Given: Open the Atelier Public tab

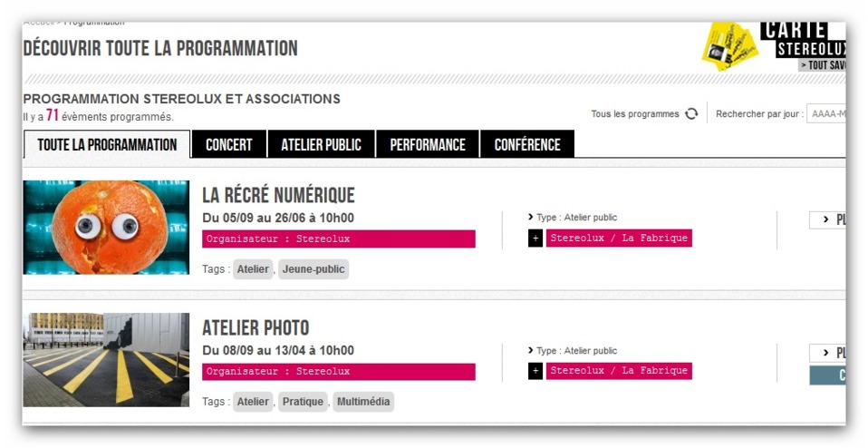Looking at the screenshot, I should (321, 145).
